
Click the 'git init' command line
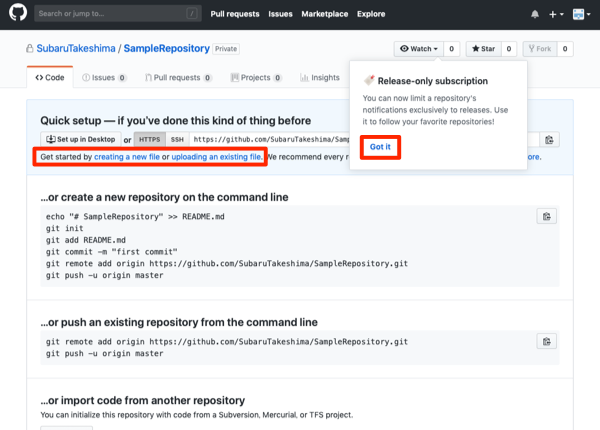[x=65, y=228]
